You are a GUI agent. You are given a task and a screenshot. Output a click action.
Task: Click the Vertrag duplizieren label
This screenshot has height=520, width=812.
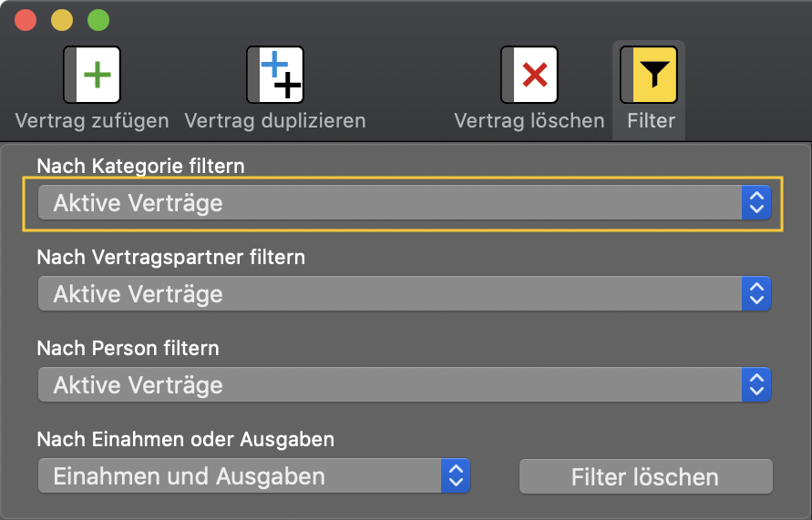(x=275, y=120)
